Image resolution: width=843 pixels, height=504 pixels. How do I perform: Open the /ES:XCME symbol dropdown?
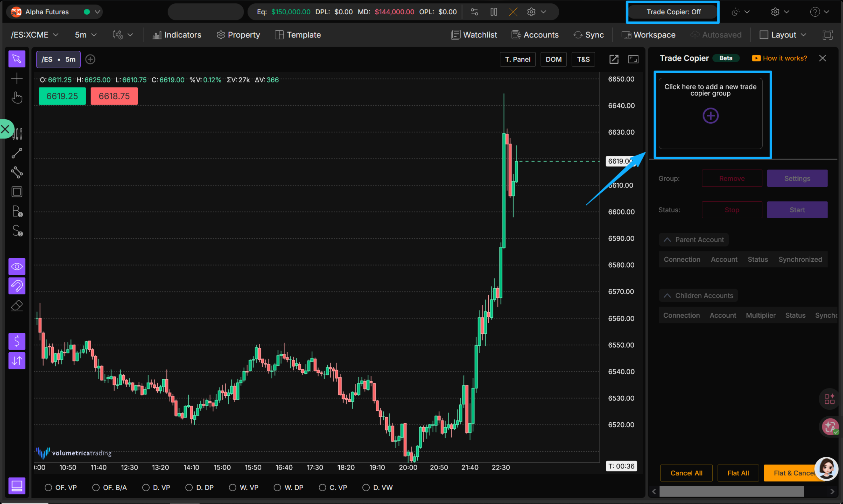pyautogui.click(x=34, y=35)
